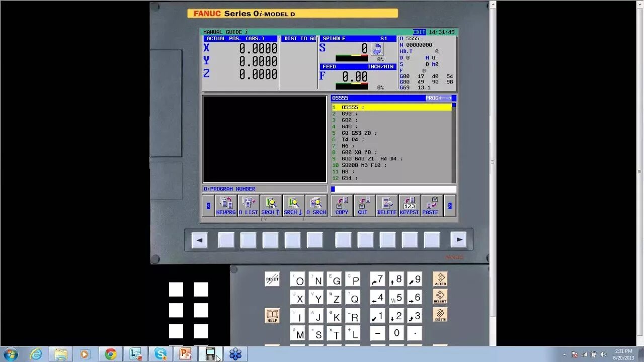Screen dimensions: 644x362
Task: Open Windows Explorer folder from the taskbar
Action: (61, 354)
